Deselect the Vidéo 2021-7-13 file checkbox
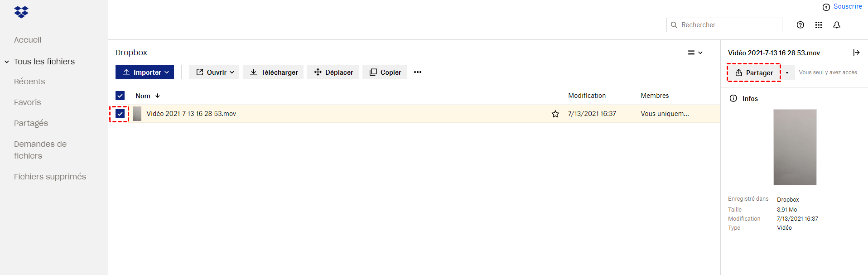Screen dimensions: 868x275 (120, 114)
